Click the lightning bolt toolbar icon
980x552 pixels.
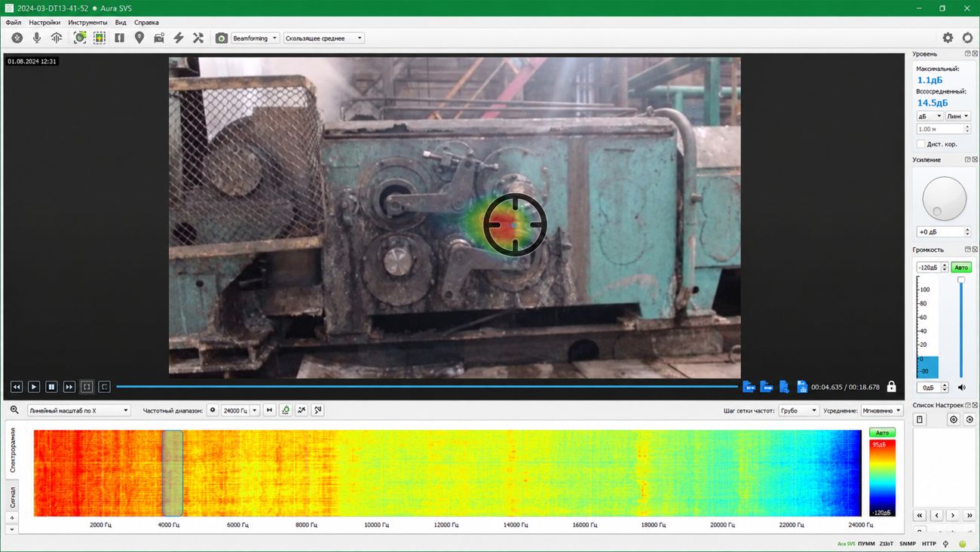(179, 38)
